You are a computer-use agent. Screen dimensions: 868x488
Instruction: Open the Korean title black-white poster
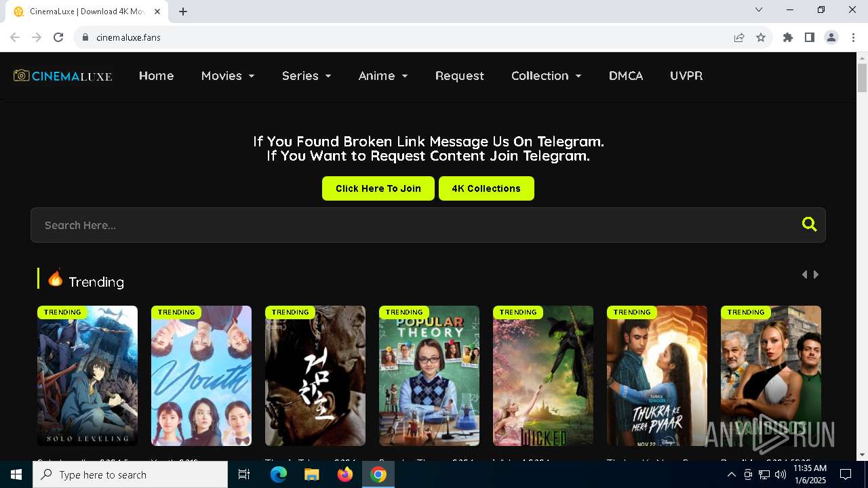(315, 375)
